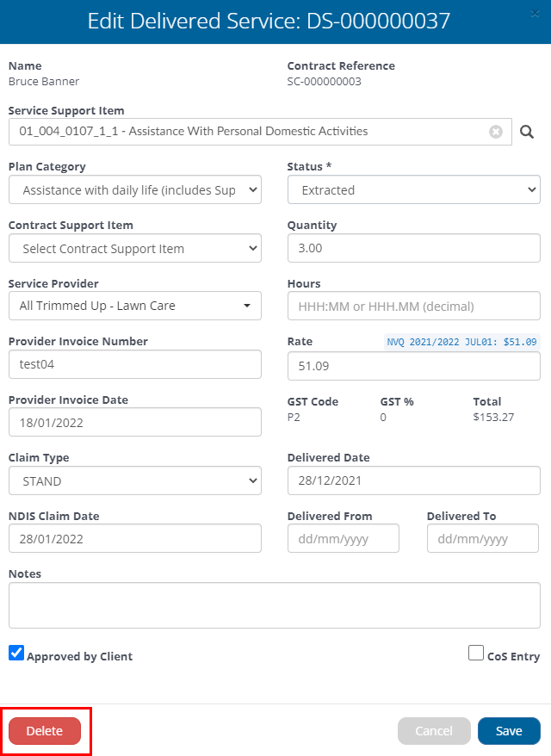Viewport: 551px width, 756px height.
Task: Select the NDIS Claim Date field
Action: click(x=135, y=538)
